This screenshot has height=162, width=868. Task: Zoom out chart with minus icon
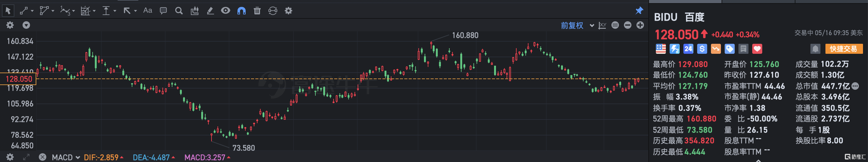[x=627, y=25]
